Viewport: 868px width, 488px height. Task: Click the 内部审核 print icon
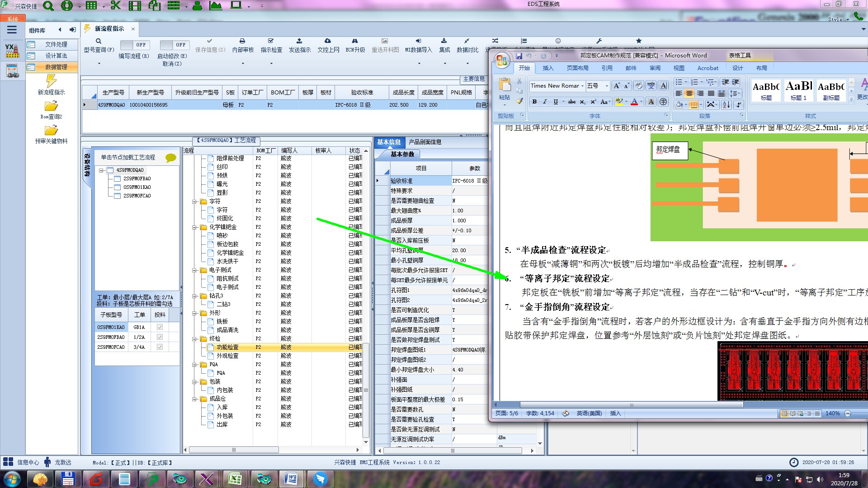pos(242,41)
